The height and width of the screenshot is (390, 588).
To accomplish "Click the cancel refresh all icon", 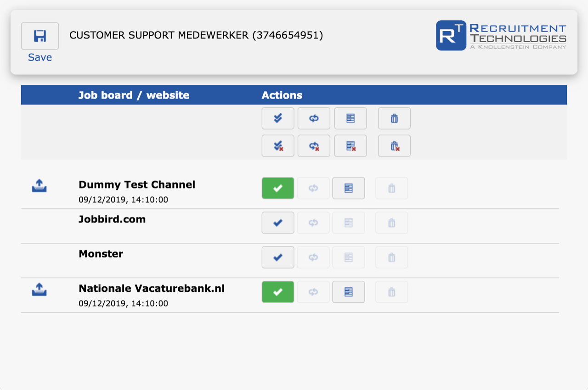I will [x=314, y=146].
